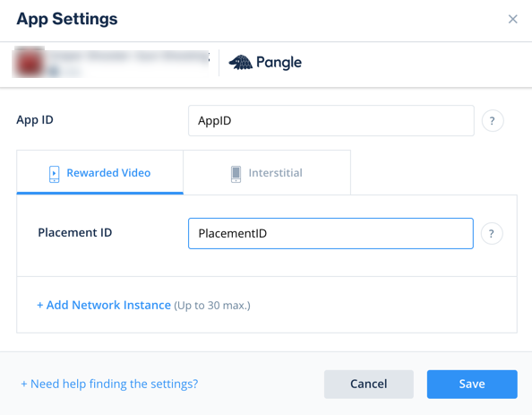The image size is (532, 415).
Task: Click the App Settings dialog title
Action: (x=67, y=19)
